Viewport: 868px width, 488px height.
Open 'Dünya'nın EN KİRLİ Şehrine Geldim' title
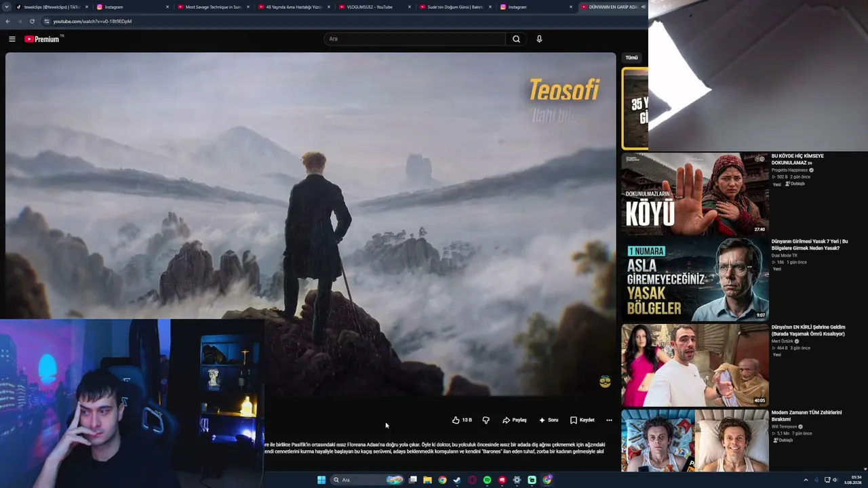808,330
